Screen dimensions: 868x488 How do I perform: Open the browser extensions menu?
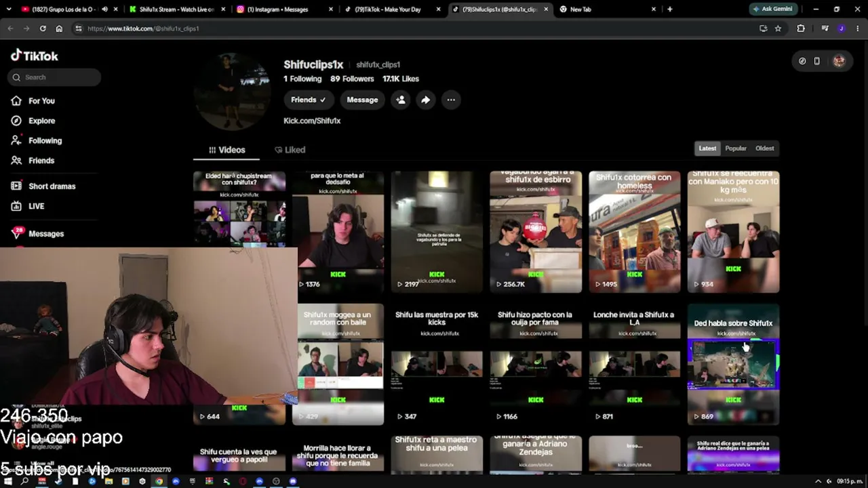pos(801,28)
